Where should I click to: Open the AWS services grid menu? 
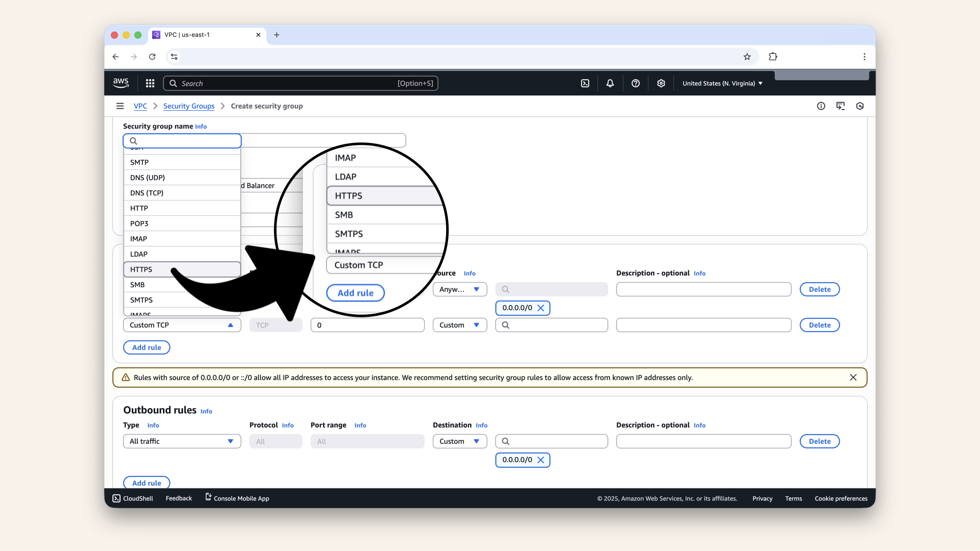[150, 83]
